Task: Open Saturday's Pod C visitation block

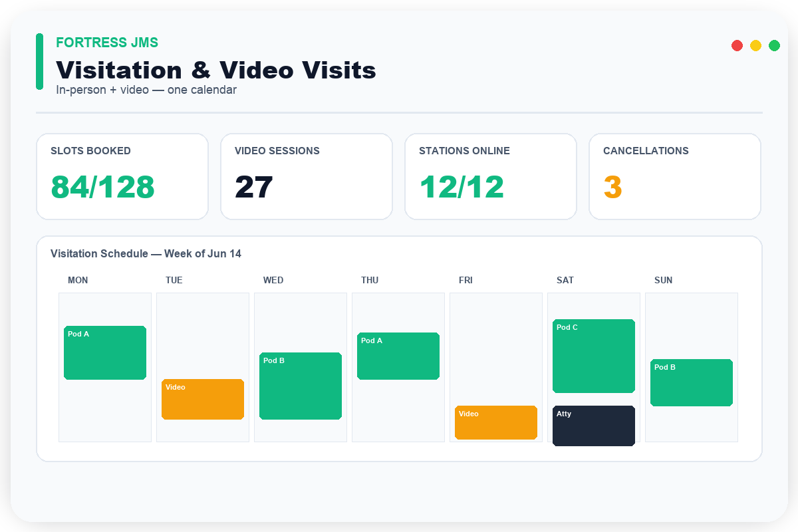Action: pyautogui.click(x=594, y=356)
